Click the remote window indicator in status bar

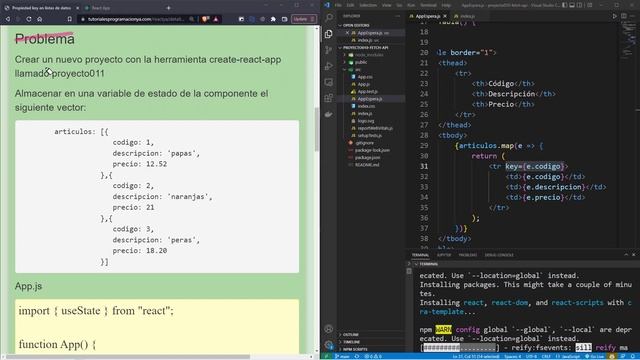[x=327, y=356]
